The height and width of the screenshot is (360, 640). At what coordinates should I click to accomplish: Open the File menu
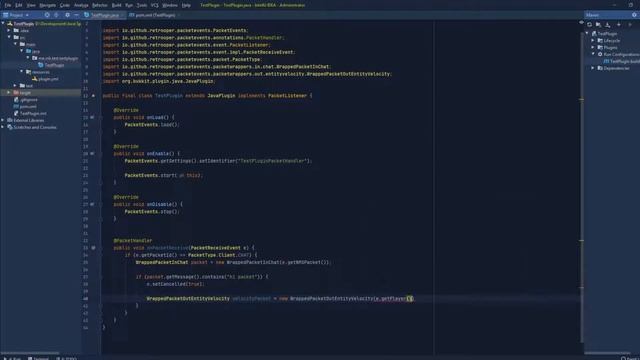click(8, 5)
